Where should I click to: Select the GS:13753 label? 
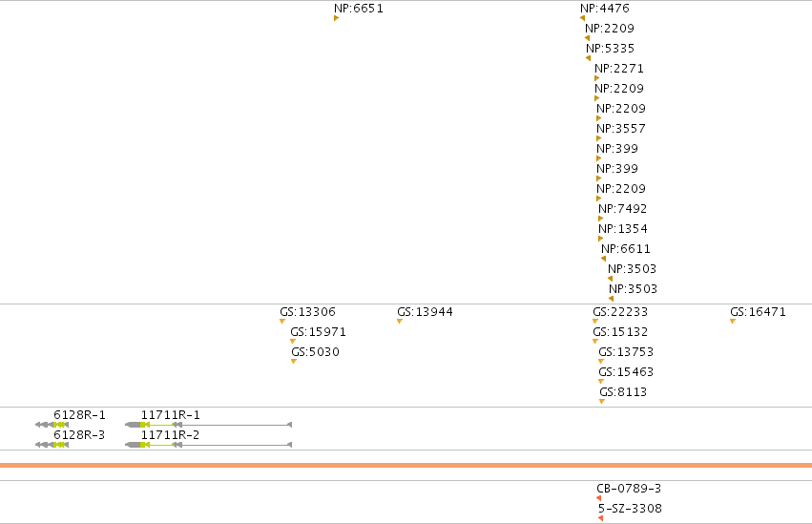tap(626, 352)
